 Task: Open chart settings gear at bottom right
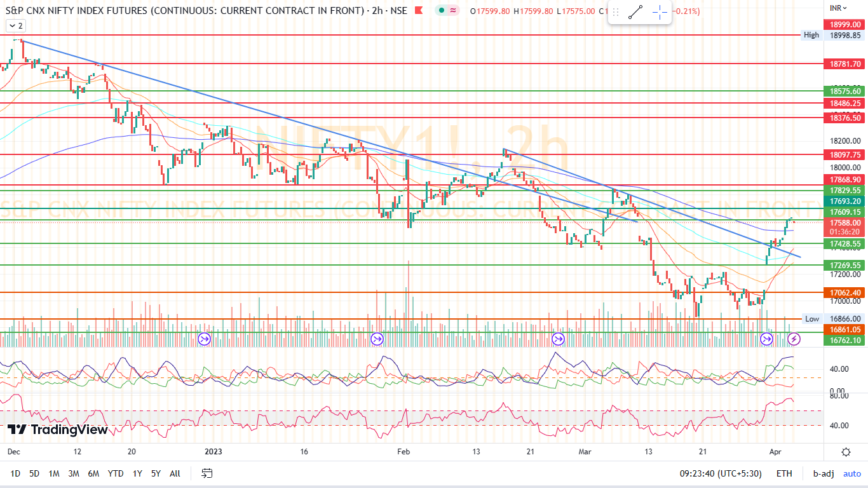click(x=846, y=452)
